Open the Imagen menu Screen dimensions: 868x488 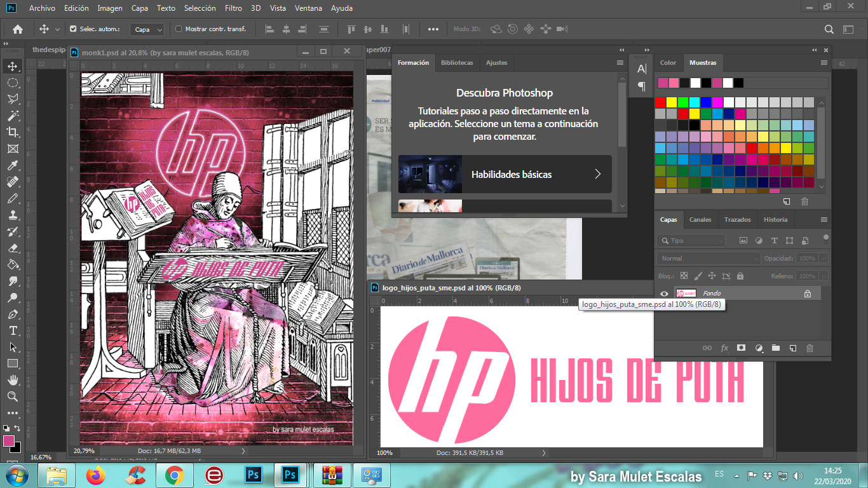coord(110,8)
